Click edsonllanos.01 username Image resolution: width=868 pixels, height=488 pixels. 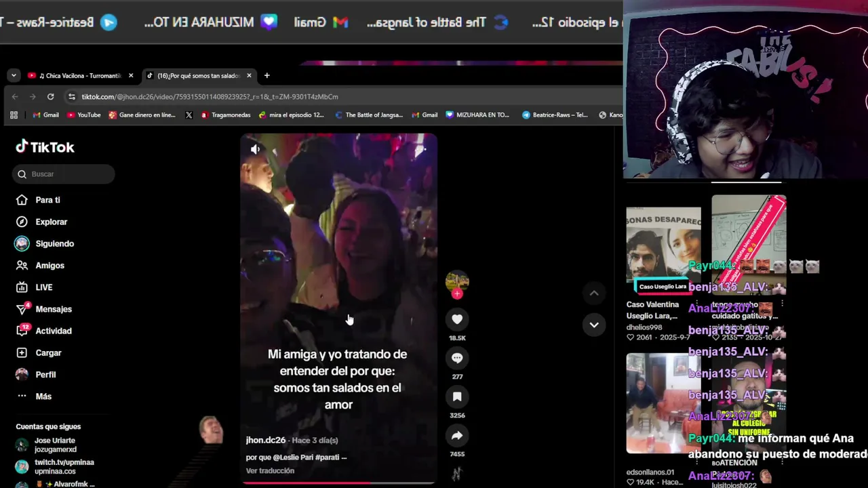click(x=650, y=472)
